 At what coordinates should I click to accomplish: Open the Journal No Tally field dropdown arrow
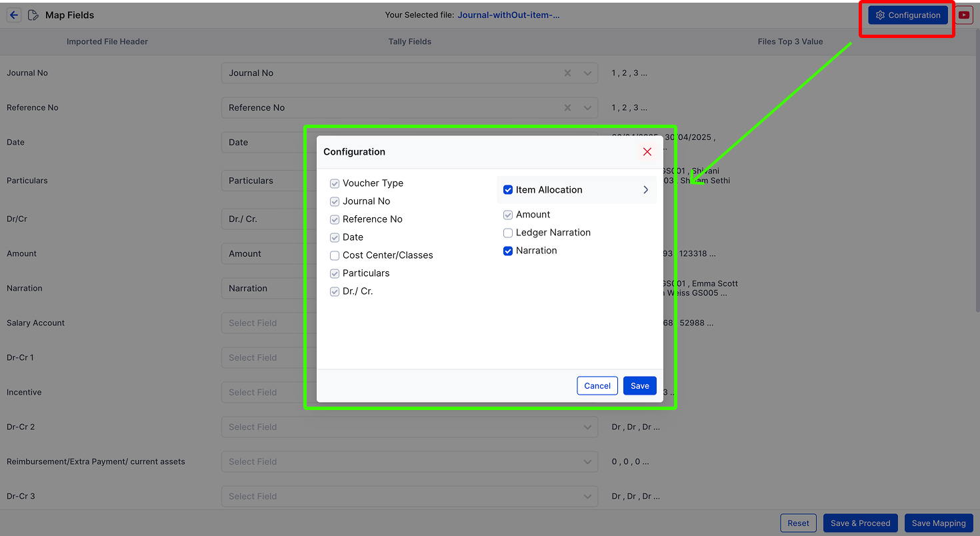(587, 73)
